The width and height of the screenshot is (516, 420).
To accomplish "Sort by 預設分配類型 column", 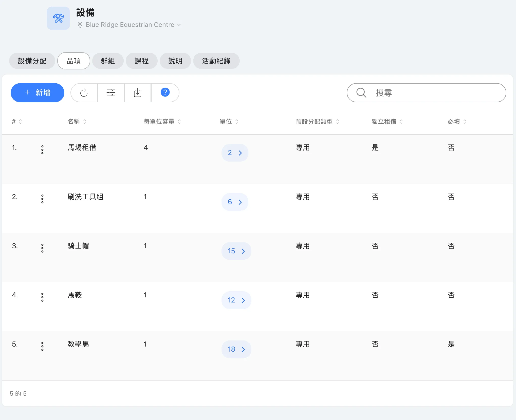I will point(317,122).
